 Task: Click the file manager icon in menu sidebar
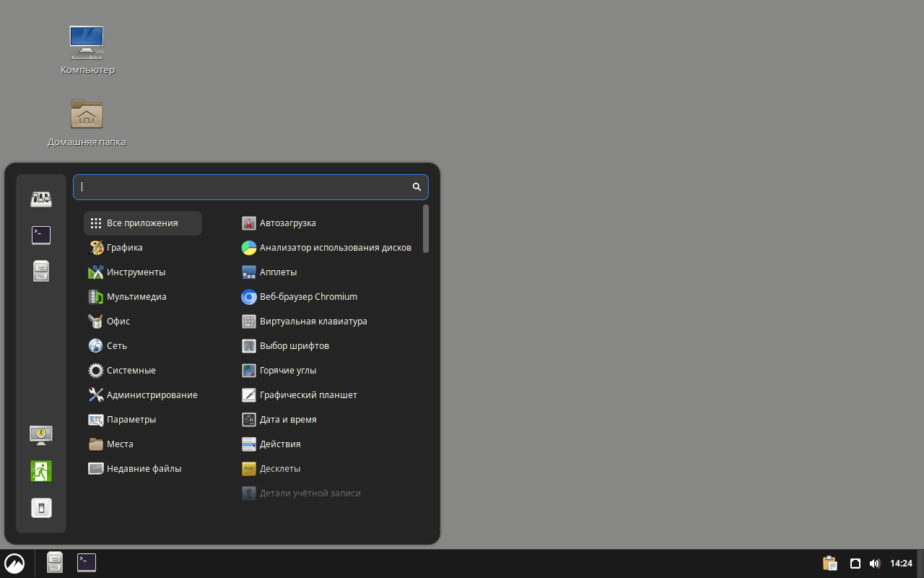tap(41, 271)
